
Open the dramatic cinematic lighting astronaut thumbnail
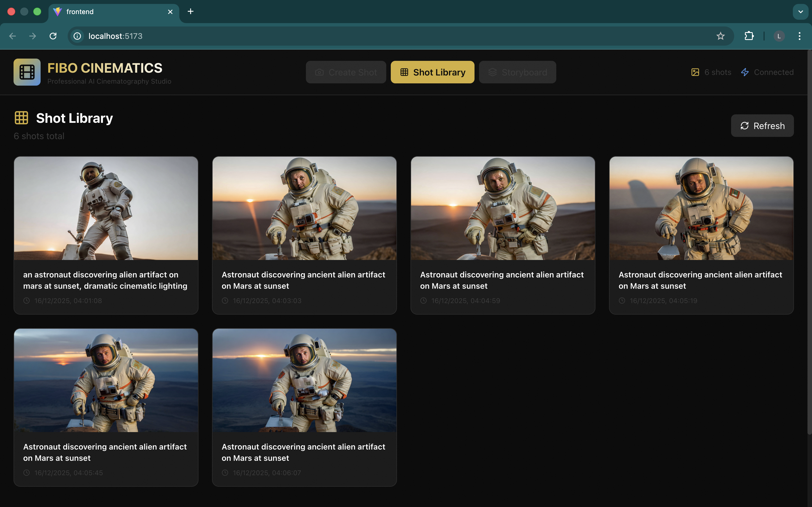pos(106,208)
